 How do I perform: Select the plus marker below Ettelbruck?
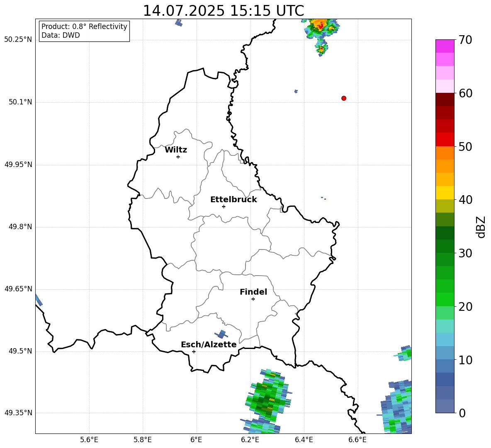[224, 206]
